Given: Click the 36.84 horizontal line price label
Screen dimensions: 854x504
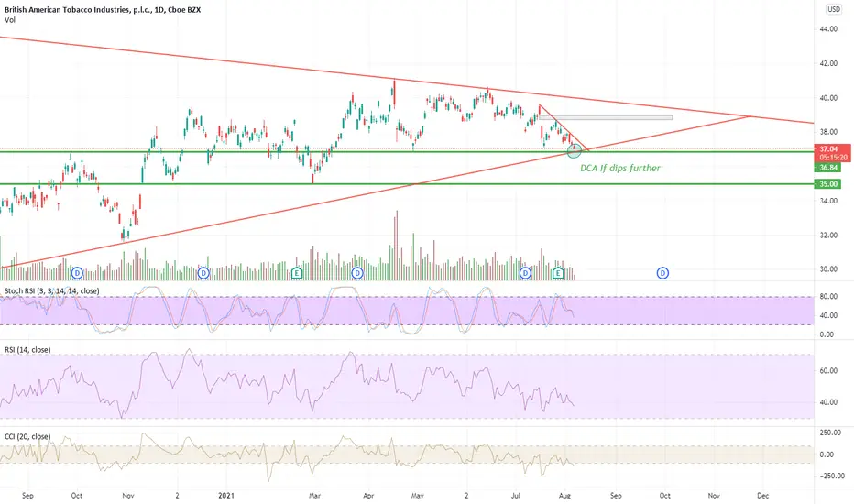Looking at the screenshot, I should [x=827, y=168].
